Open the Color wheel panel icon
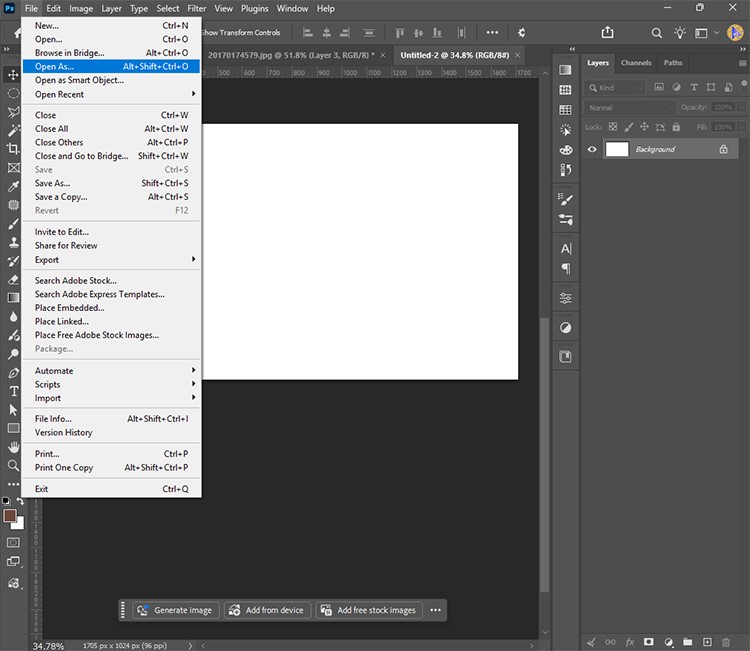This screenshot has width=750, height=651. pyautogui.click(x=566, y=150)
